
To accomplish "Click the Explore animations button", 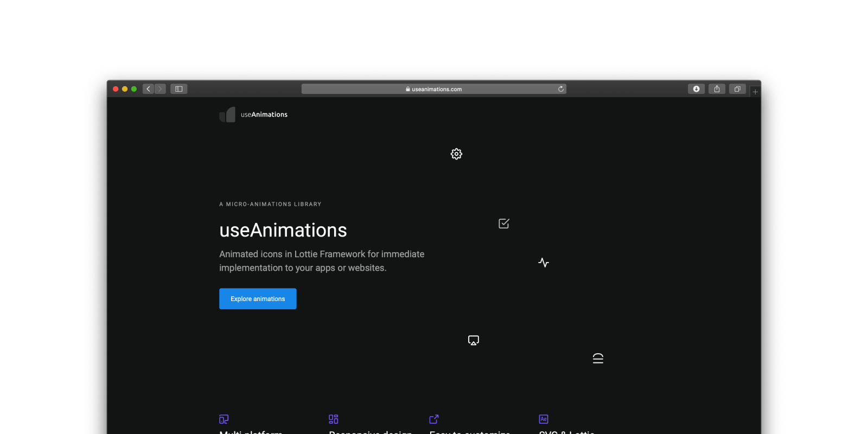I will [258, 299].
